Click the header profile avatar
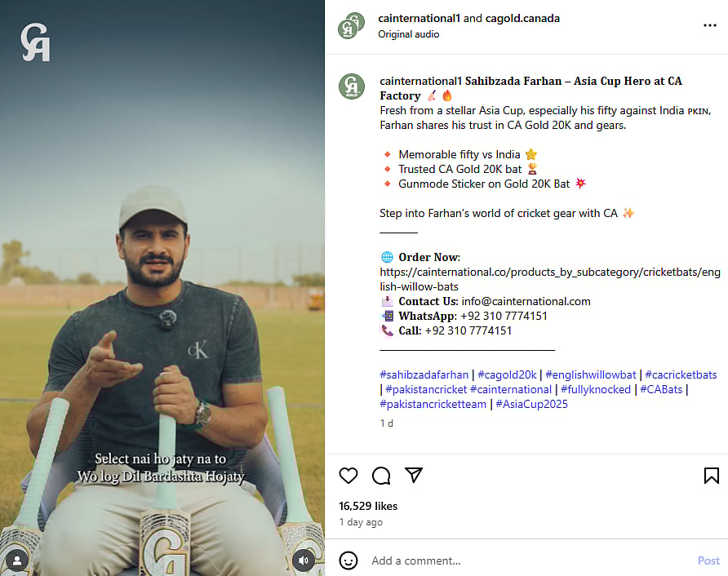This screenshot has width=728, height=576. click(x=351, y=26)
